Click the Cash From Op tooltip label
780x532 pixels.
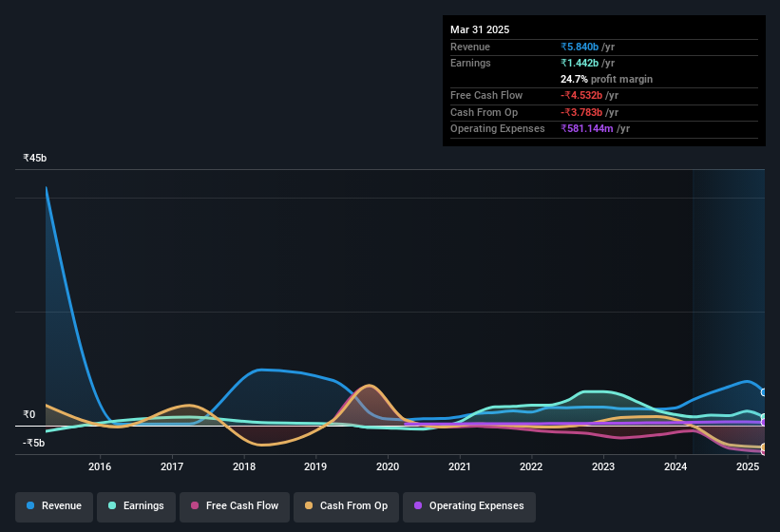click(484, 112)
